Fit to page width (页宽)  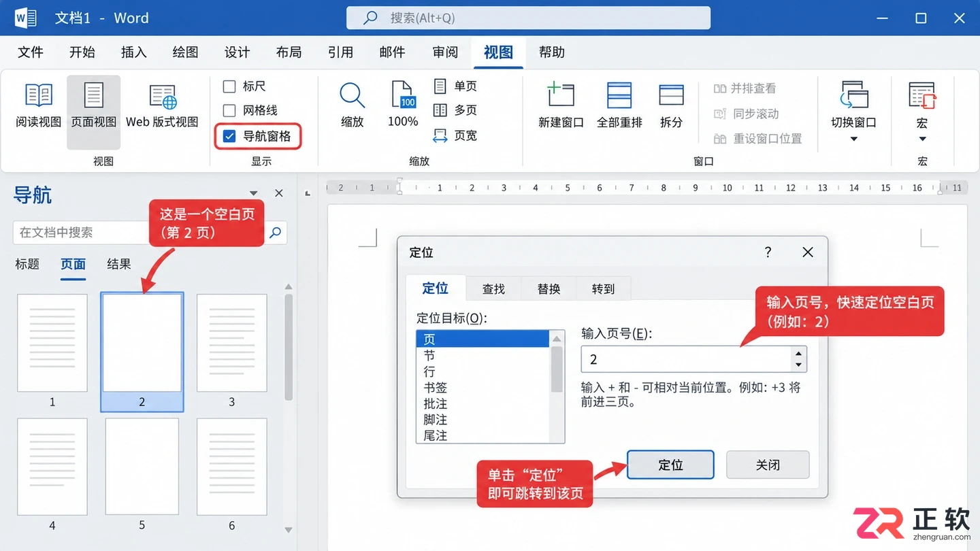click(455, 135)
